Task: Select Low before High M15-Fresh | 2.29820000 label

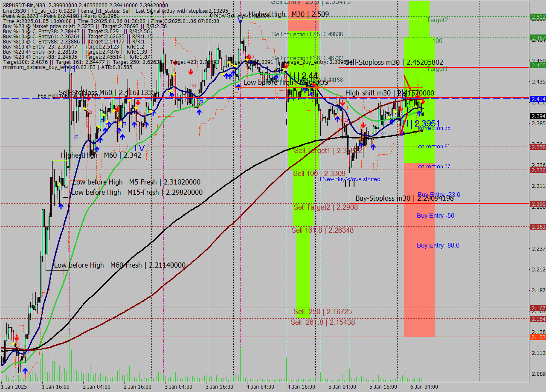Action: point(136,192)
